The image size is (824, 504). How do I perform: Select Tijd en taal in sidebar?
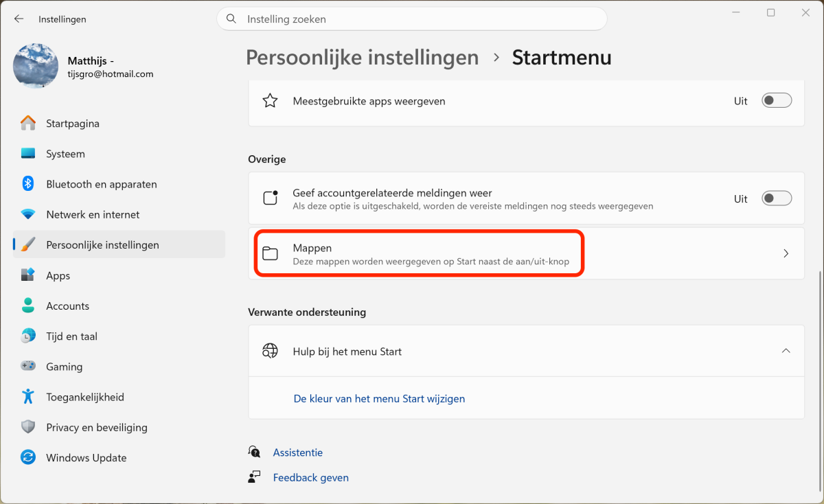pos(71,336)
